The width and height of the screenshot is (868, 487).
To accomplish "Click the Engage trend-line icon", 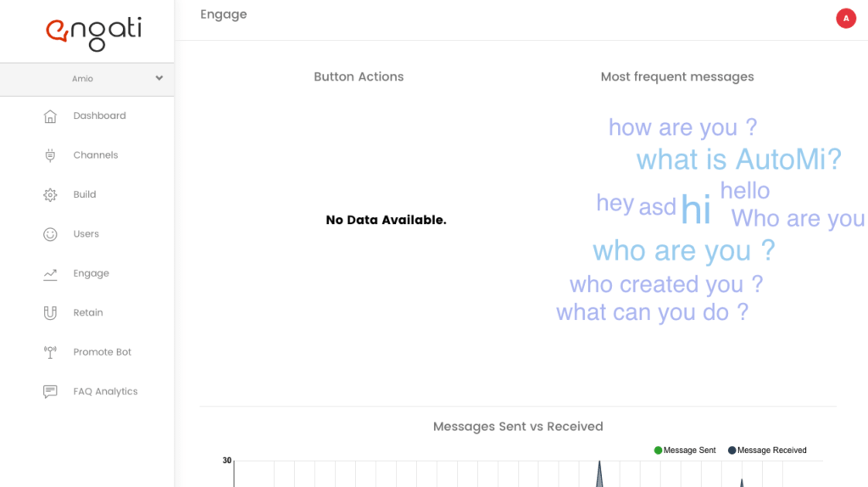I will pos(50,274).
